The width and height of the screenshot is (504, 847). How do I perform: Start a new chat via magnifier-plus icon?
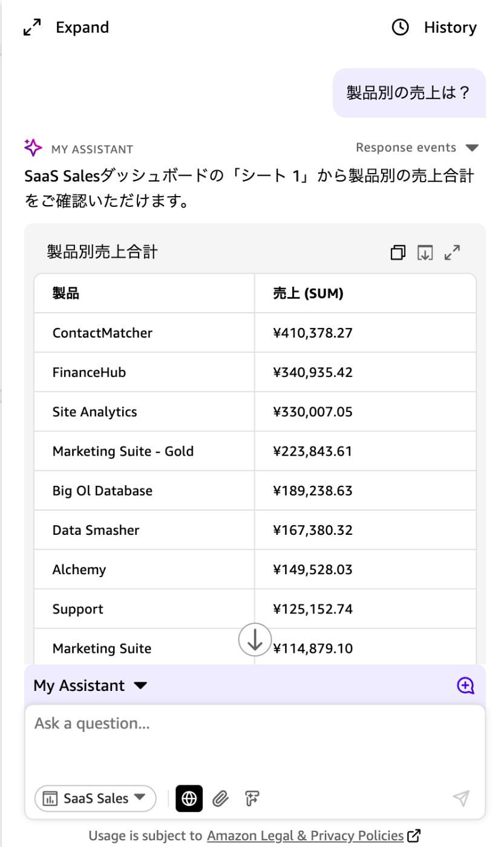tap(465, 685)
